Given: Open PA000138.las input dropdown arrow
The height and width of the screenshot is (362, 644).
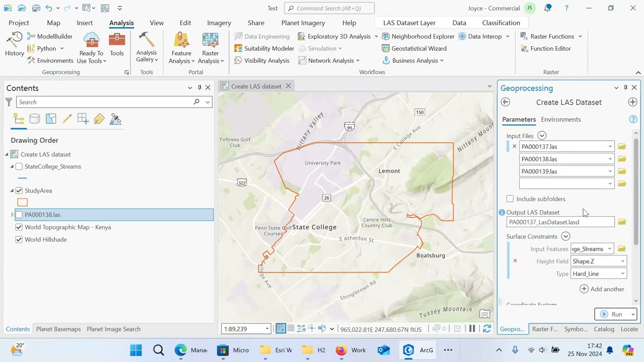Looking at the screenshot, I should point(610,159).
